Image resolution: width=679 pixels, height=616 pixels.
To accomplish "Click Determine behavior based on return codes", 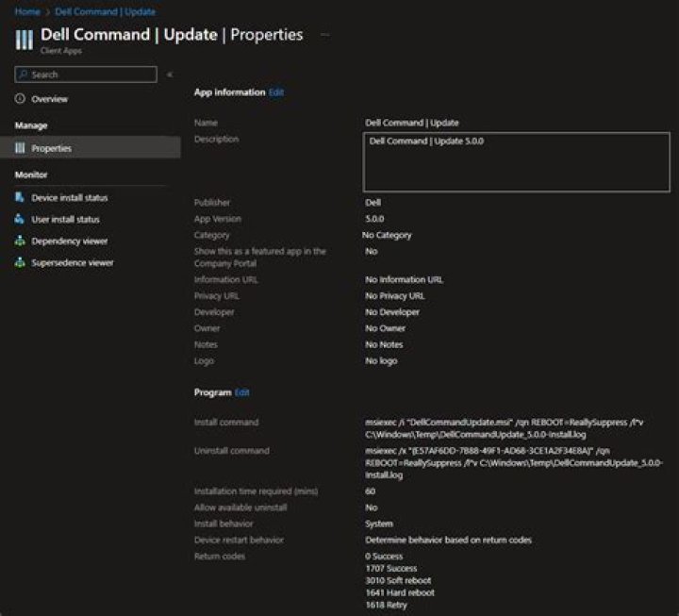I will [x=448, y=541].
